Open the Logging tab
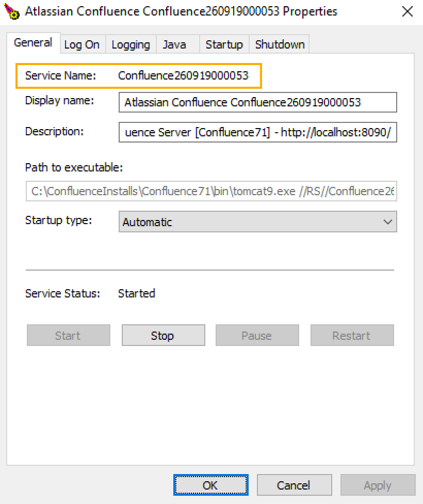 pyautogui.click(x=131, y=45)
